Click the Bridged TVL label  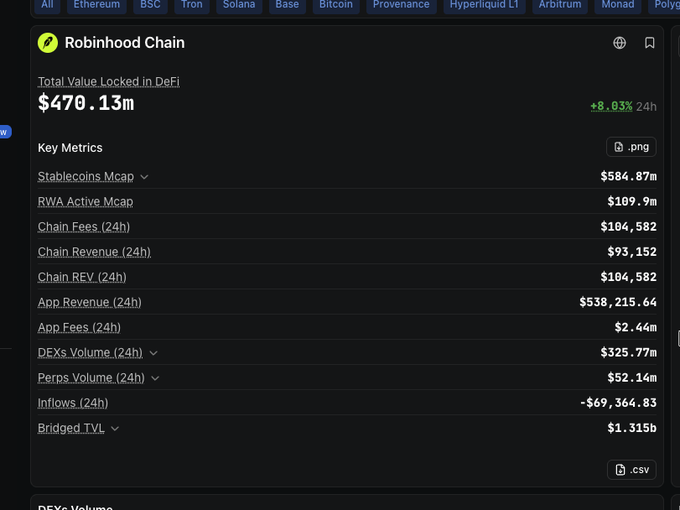pyautogui.click(x=71, y=428)
